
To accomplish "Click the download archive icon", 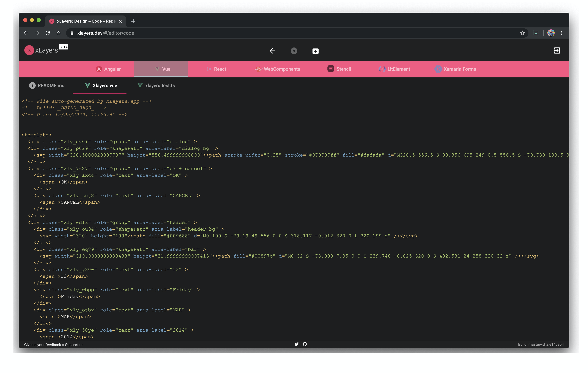I will 315,51.
